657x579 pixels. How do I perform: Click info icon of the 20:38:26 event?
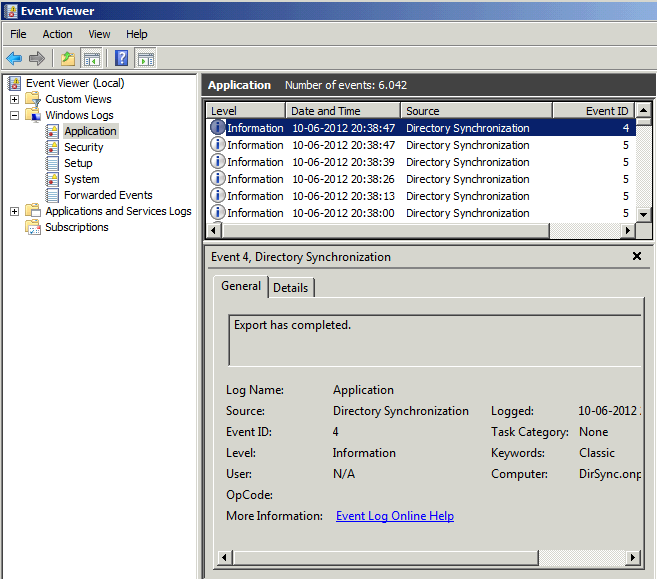tap(217, 178)
